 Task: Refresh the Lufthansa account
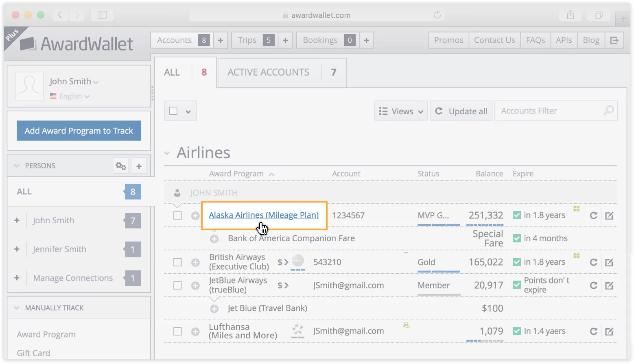(593, 331)
